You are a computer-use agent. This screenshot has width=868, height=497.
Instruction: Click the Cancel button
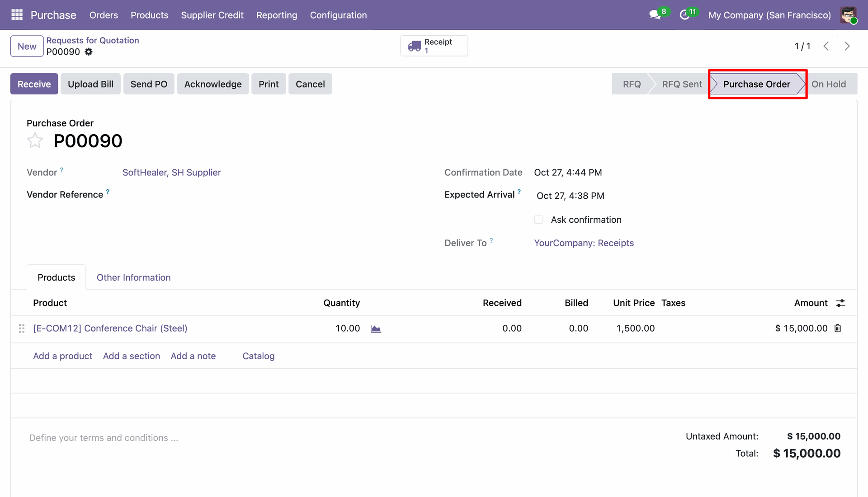click(x=310, y=84)
